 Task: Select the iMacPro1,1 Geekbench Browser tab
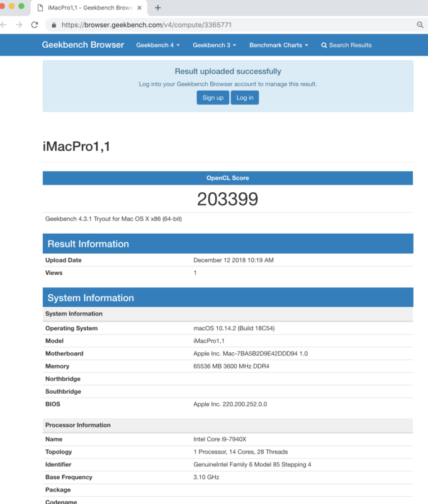[x=89, y=8]
